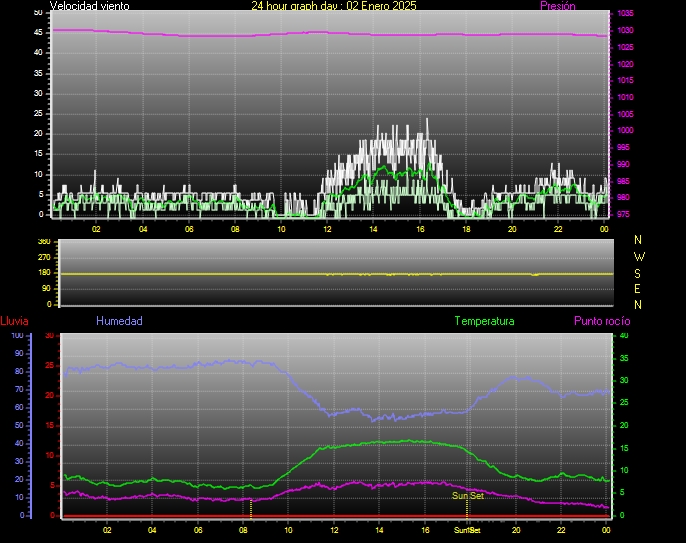Select the "985" pressure axis value
Viewport: 686px width, 543px height.
623,181
